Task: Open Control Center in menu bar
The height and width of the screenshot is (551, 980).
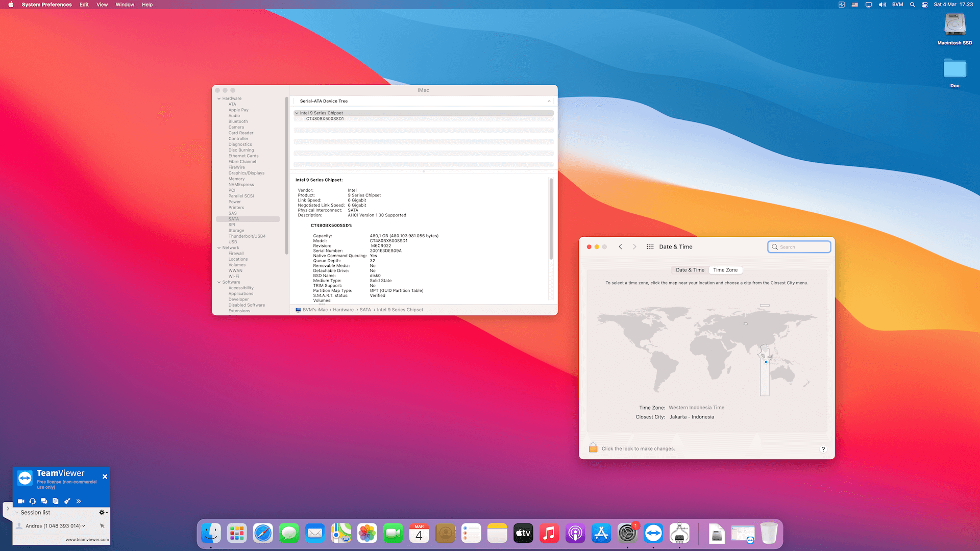Action: (925, 5)
